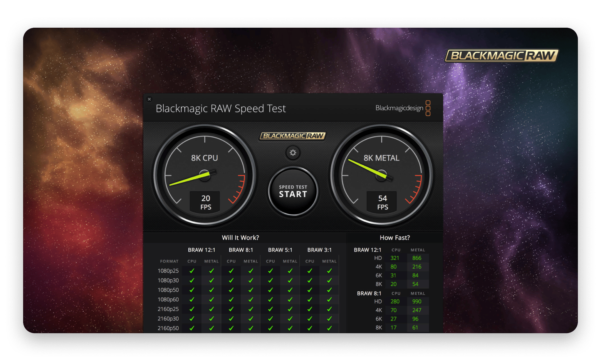Click the Blackmagic RAW badge between gauges
The width and height of the screenshot is (601, 364).
(x=292, y=136)
